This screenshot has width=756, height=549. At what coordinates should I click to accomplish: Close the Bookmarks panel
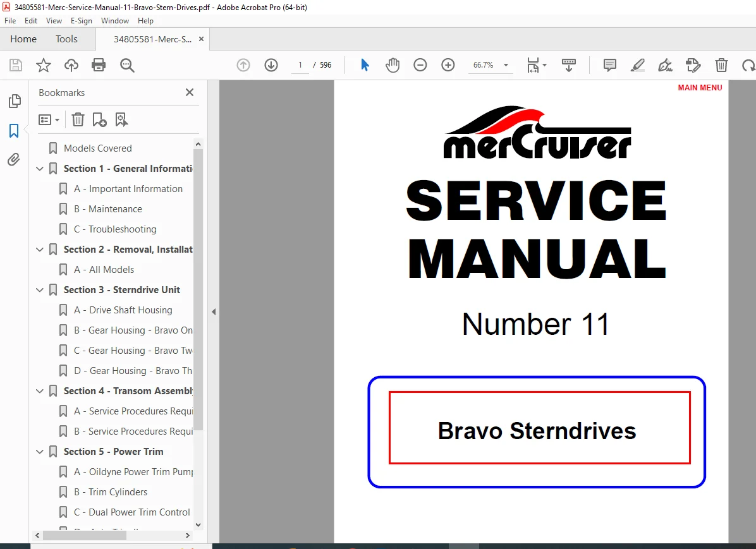point(190,92)
